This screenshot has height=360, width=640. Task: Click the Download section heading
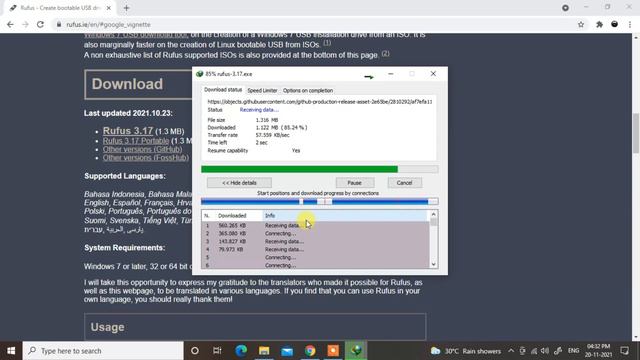coord(127,84)
